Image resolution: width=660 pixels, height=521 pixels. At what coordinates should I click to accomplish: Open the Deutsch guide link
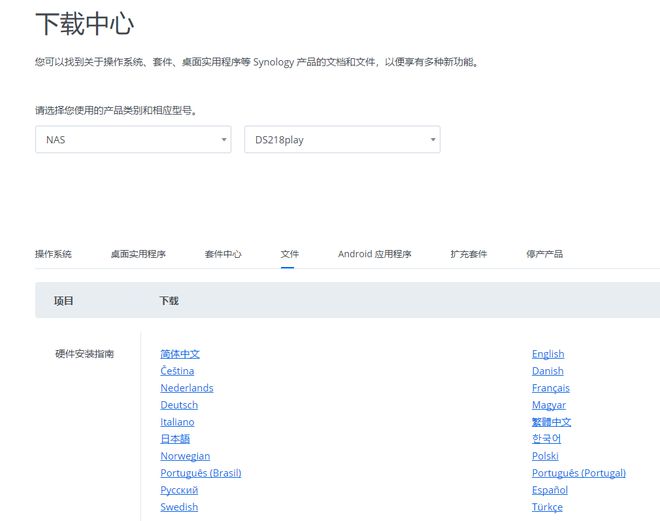click(x=179, y=405)
